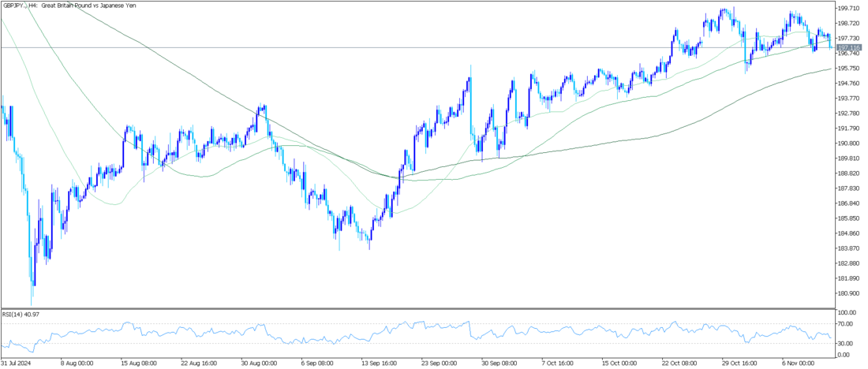Click the RSI 30.00 scale label
This screenshot has height=369, width=868.
844,344
